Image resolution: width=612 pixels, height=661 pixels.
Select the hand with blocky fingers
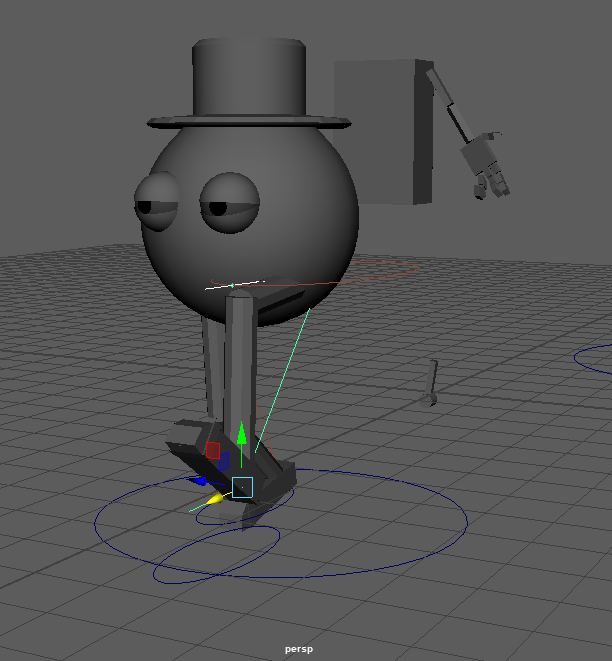(485, 167)
